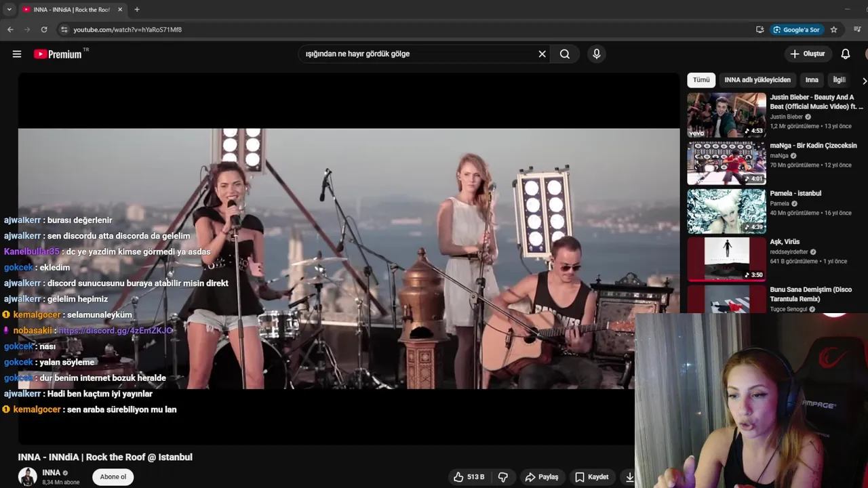Image resolution: width=868 pixels, height=488 pixels.
Task: Open the browser media controls icon
Action: (858, 30)
